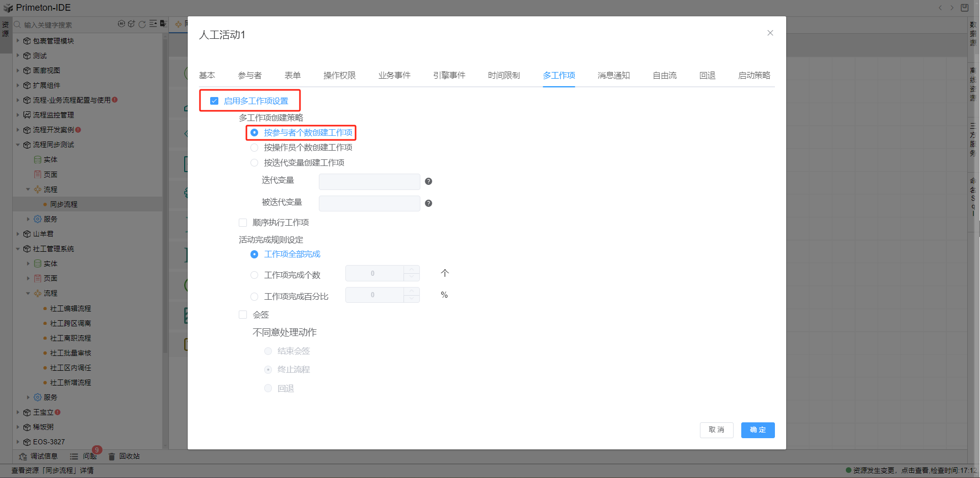
Task: Uncheck 启用多工作项设置 checkbox
Action: tap(214, 101)
